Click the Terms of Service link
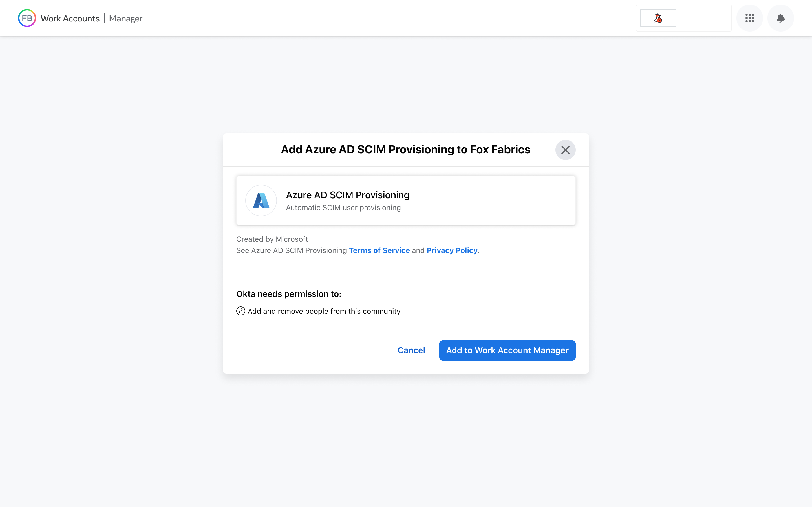The width and height of the screenshot is (812, 507). coord(379,250)
